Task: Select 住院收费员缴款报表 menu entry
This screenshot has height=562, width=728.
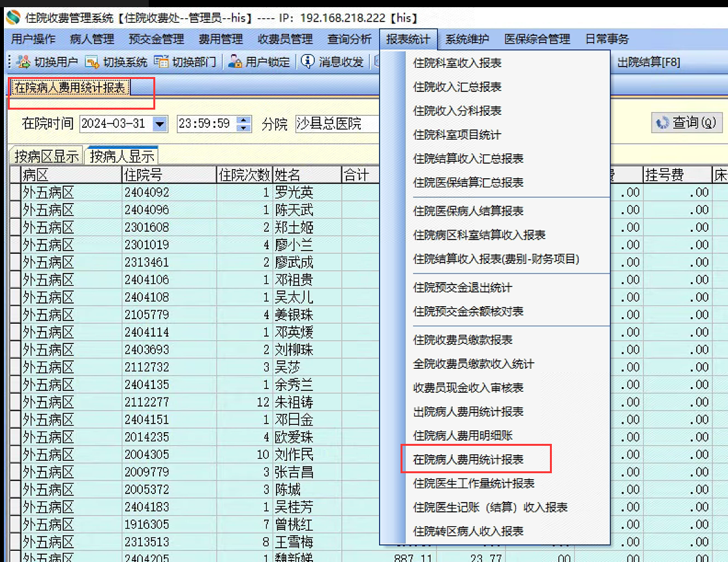Action: point(463,340)
